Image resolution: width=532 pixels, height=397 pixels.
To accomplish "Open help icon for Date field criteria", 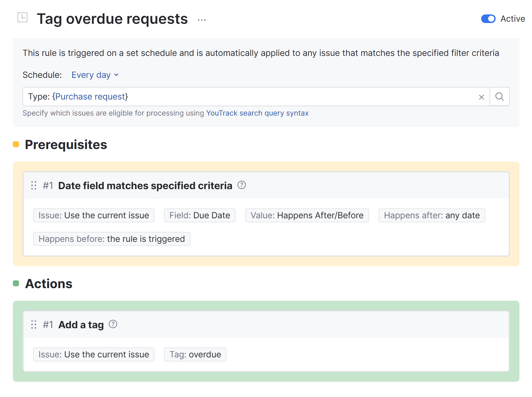I will coord(241,185).
